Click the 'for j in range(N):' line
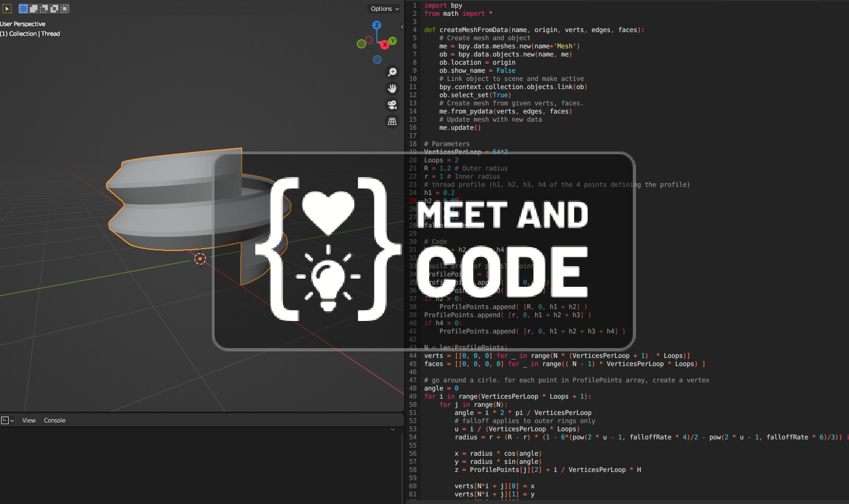This screenshot has width=849, height=504. (474, 405)
